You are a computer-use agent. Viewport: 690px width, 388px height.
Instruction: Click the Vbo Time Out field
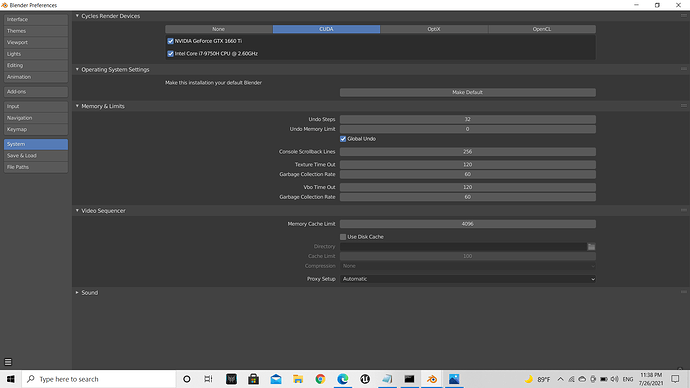coord(468,187)
